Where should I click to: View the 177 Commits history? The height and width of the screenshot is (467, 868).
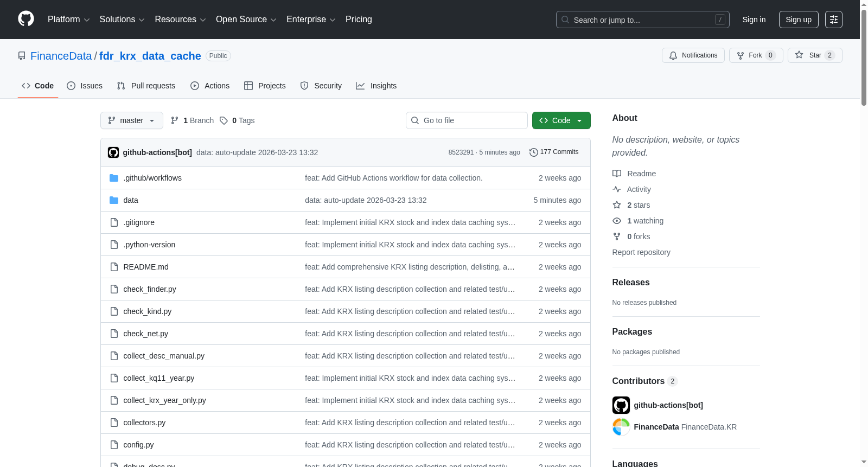coord(554,152)
